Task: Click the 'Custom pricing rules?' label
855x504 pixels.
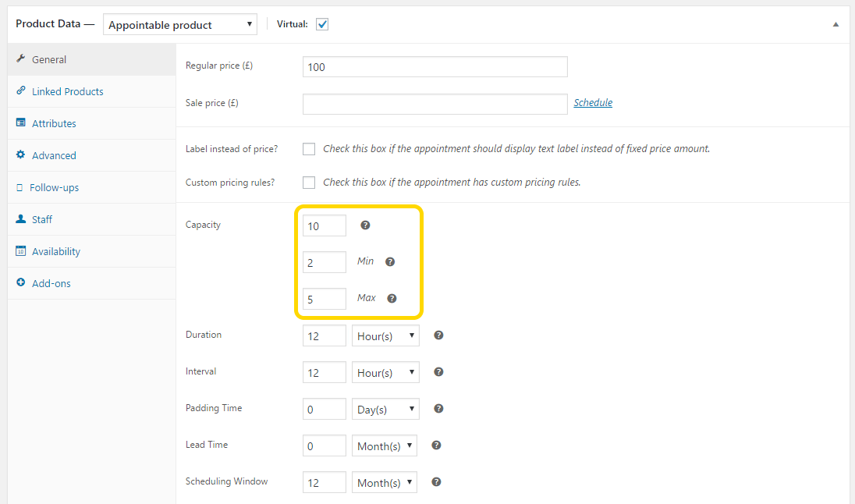Action: point(230,183)
